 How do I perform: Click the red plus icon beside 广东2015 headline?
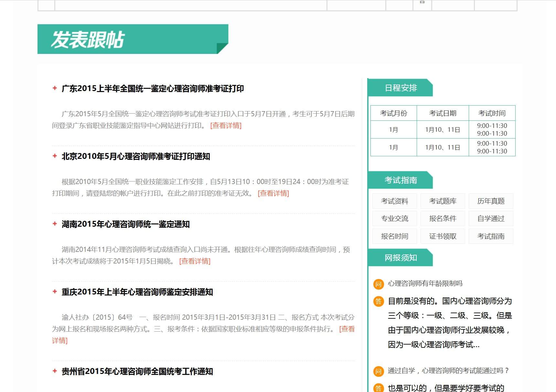click(x=55, y=88)
